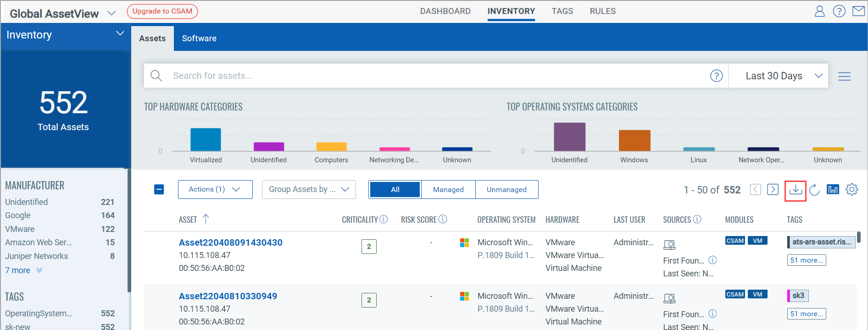
Task: Open the messages envelope icon
Action: point(858,11)
